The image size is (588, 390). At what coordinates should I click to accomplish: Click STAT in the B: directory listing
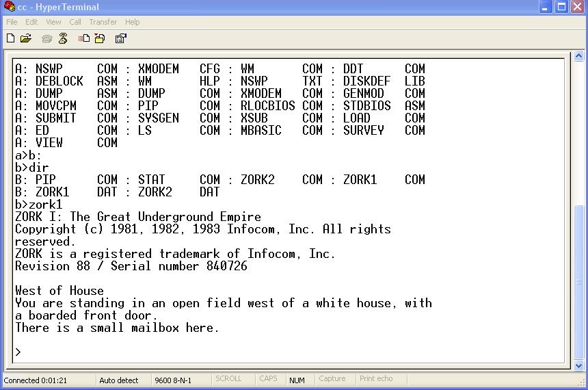pyautogui.click(x=152, y=180)
